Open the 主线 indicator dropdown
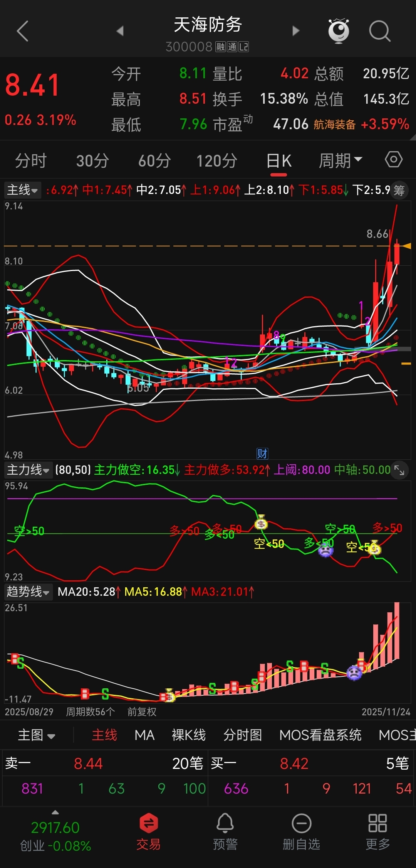Viewport: 416px width, 868px height. 23,190
